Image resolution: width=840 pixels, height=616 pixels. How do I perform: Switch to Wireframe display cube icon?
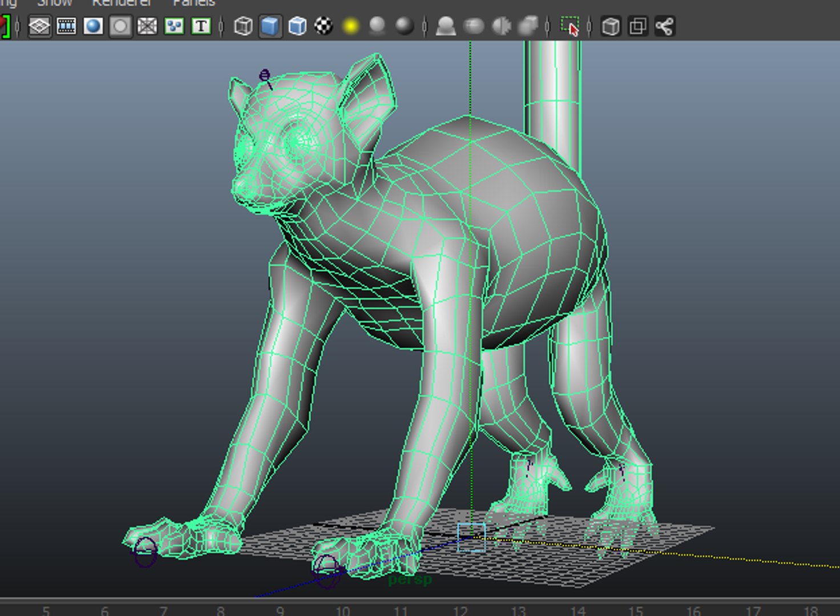pyautogui.click(x=243, y=26)
